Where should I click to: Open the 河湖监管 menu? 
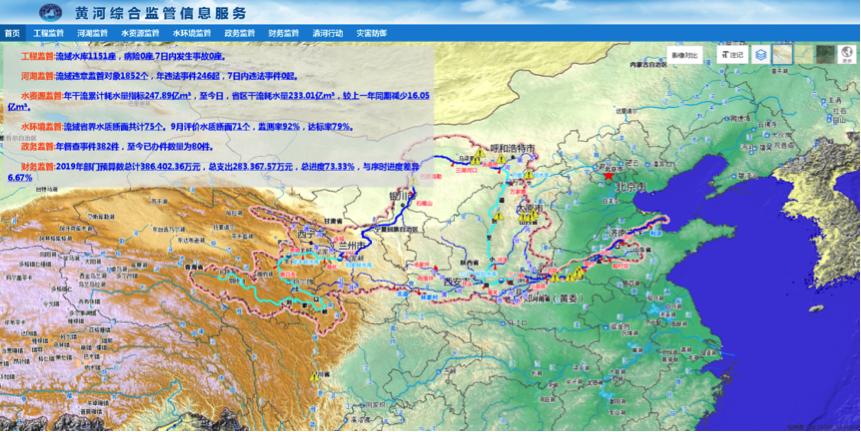point(92,33)
